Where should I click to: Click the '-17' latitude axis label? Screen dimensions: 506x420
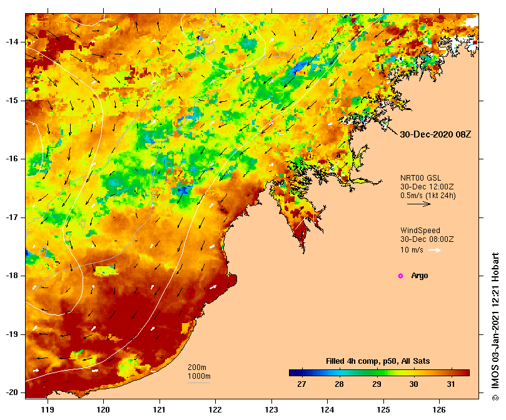[12, 217]
